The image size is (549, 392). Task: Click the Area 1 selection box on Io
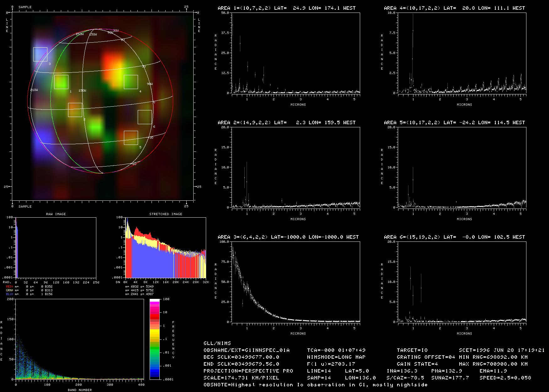61,82
